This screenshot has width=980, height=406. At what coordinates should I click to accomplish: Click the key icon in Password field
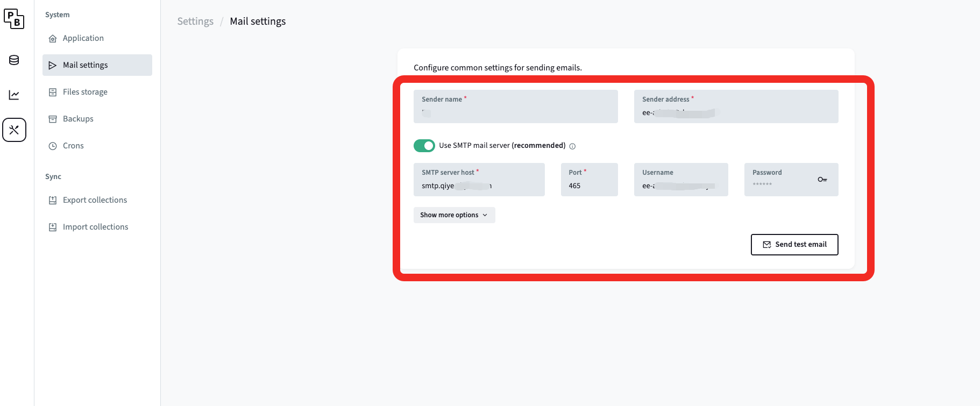click(x=822, y=180)
